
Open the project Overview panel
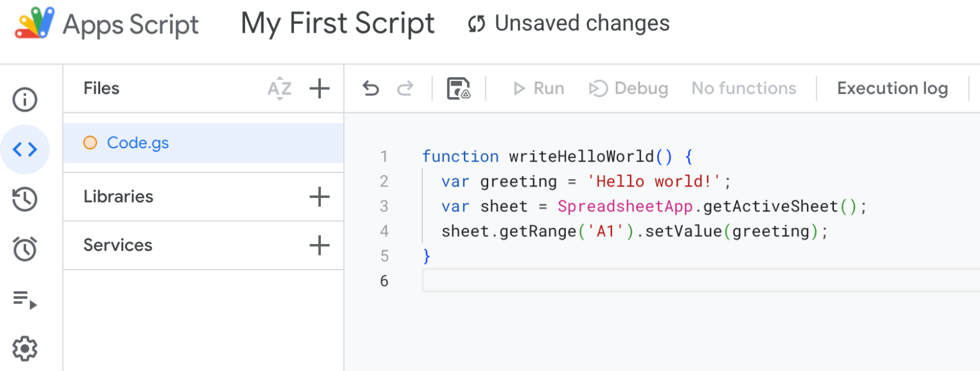[26, 99]
